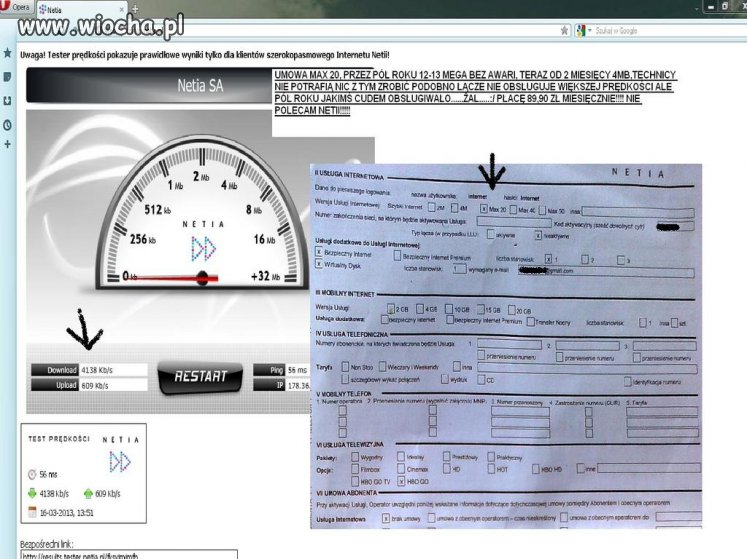Click the Netia arrows logo on gauge
This screenshot has width=747, height=559.
(203, 248)
